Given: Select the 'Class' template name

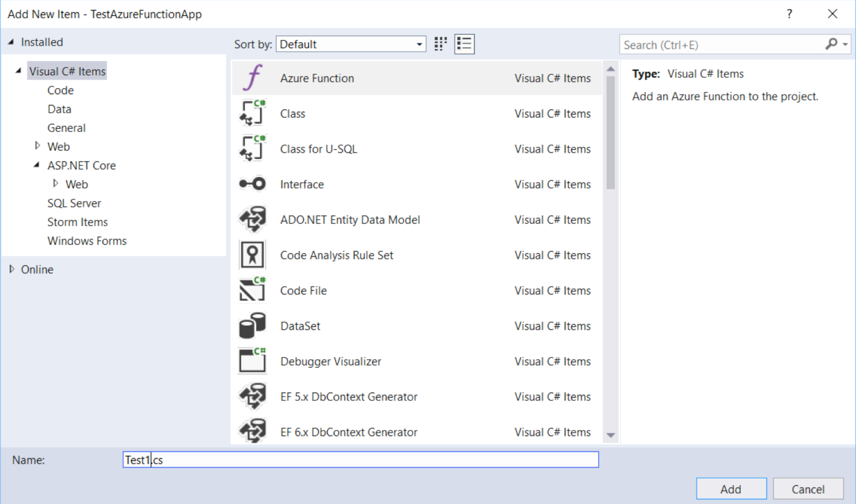Looking at the screenshot, I should pos(293,113).
